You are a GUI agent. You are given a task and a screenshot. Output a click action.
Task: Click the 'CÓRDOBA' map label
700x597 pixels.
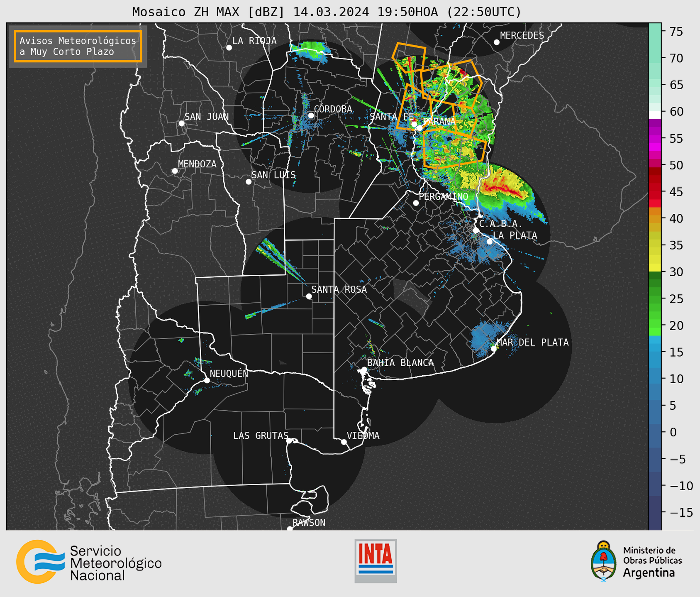pos(333,109)
